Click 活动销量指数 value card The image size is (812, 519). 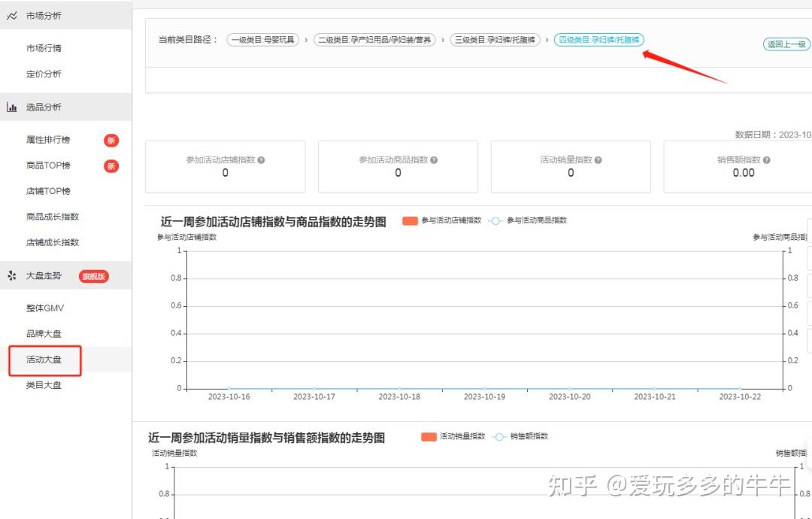point(571,166)
